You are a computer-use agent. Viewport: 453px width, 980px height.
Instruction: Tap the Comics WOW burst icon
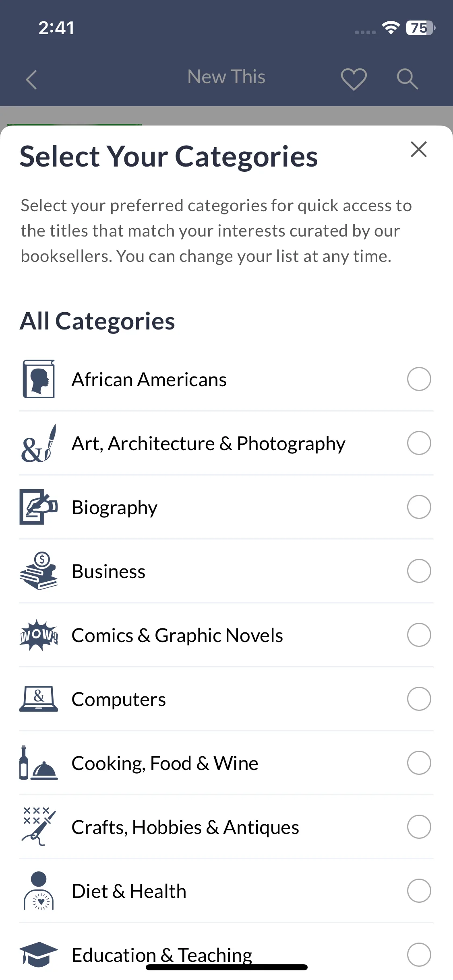[x=39, y=635]
